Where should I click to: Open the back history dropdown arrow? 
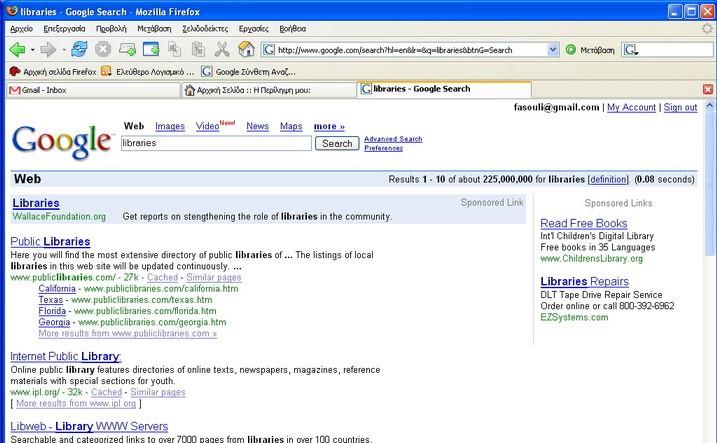coord(32,49)
